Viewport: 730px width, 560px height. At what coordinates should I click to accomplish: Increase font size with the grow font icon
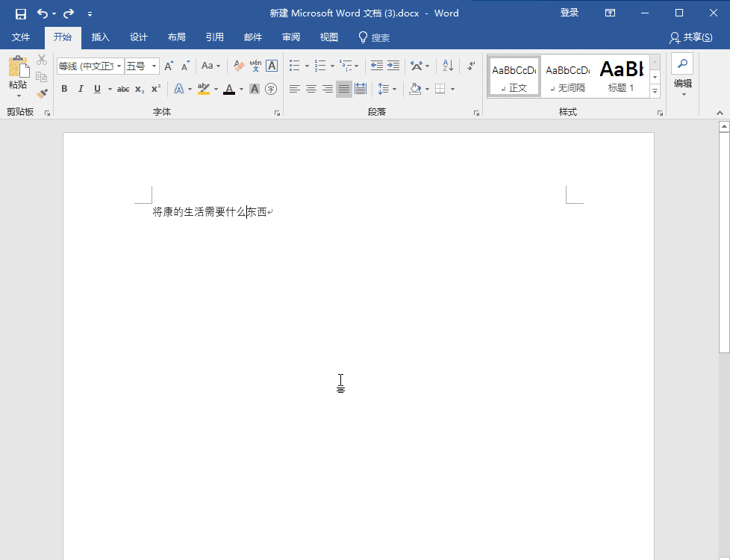pyautogui.click(x=169, y=66)
